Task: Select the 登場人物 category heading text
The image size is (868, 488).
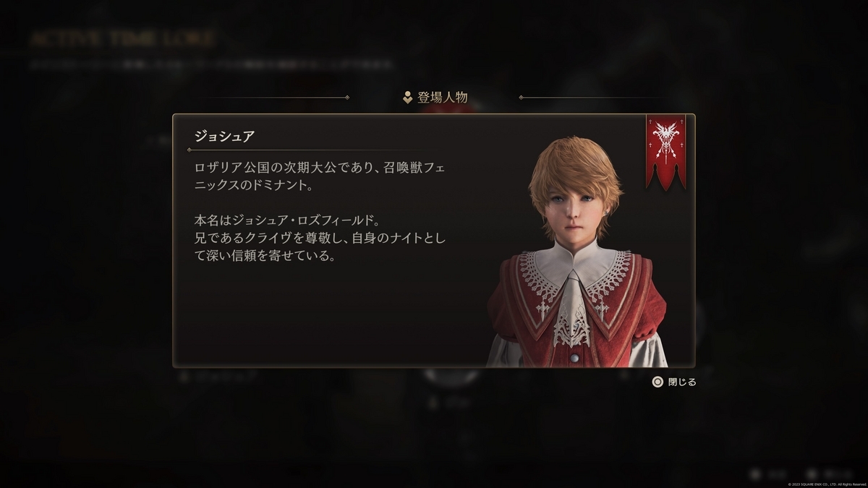Action: [442, 98]
